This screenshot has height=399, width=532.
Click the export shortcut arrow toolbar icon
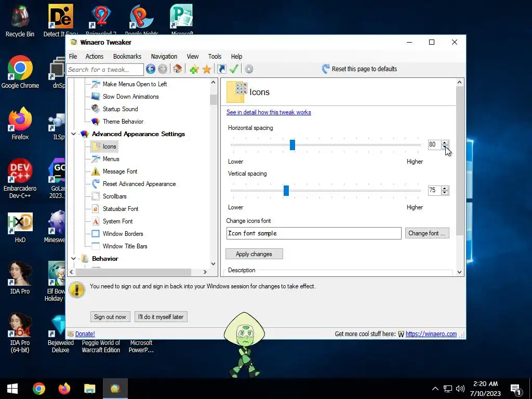[x=221, y=69]
